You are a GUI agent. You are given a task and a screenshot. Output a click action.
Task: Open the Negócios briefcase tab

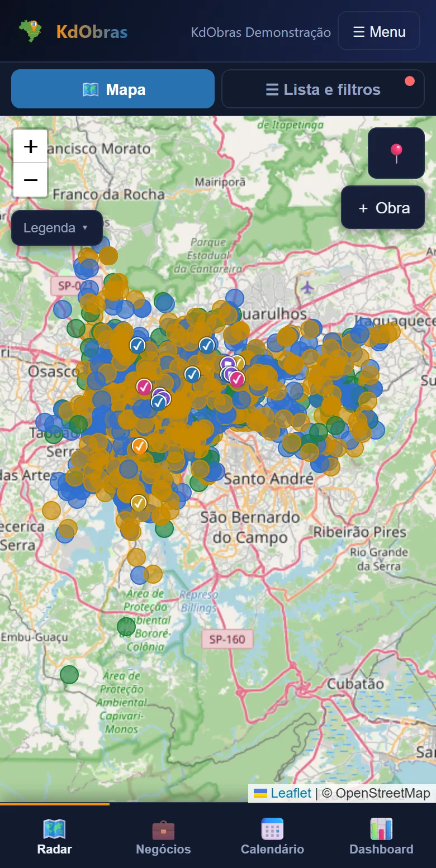[x=163, y=836]
